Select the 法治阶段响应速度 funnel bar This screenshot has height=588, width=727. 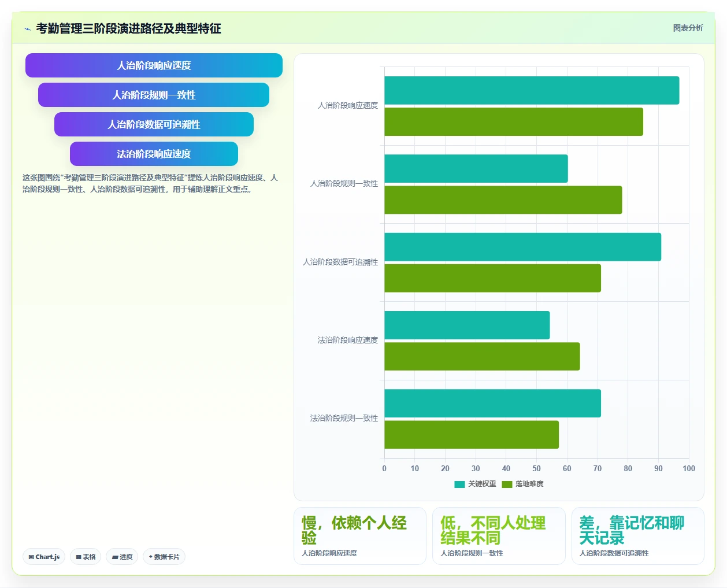click(x=154, y=154)
